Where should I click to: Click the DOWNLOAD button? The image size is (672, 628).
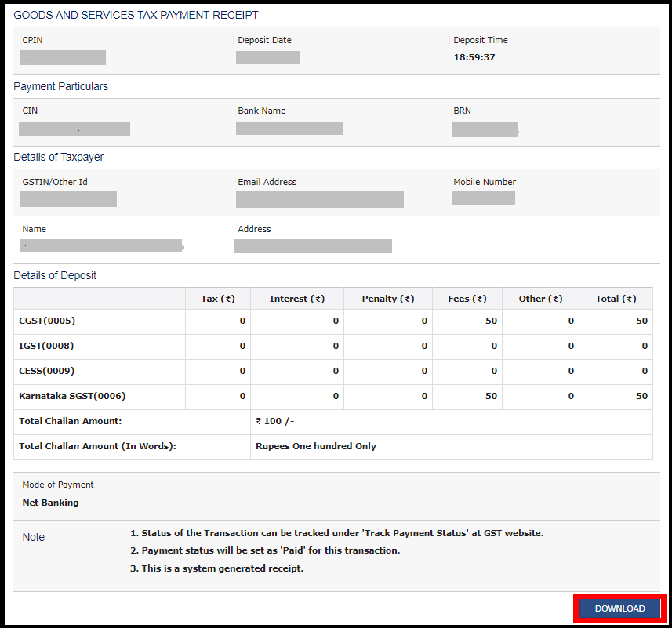(619, 608)
